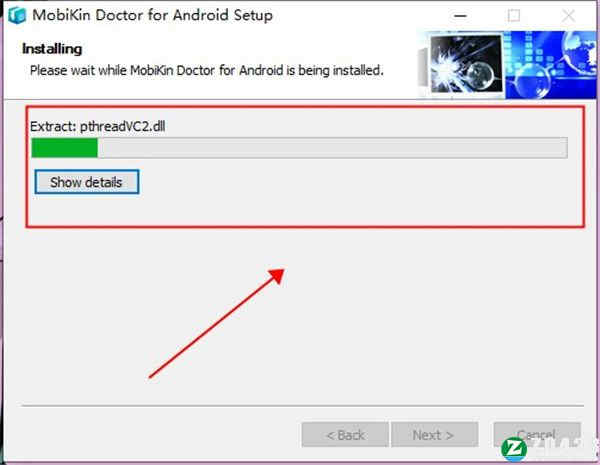Viewport: 600px width, 465px height.
Task: Click the starburst picture in the banner
Action: coord(466,64)
